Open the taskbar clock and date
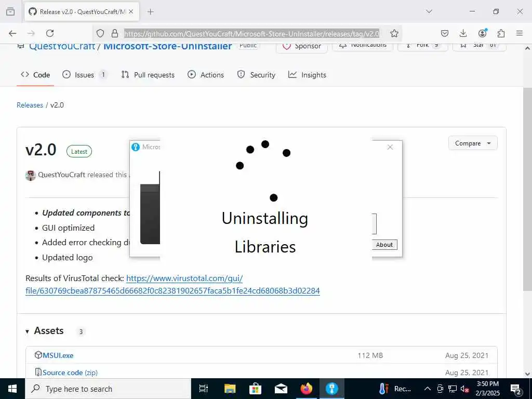 point(488,389)
